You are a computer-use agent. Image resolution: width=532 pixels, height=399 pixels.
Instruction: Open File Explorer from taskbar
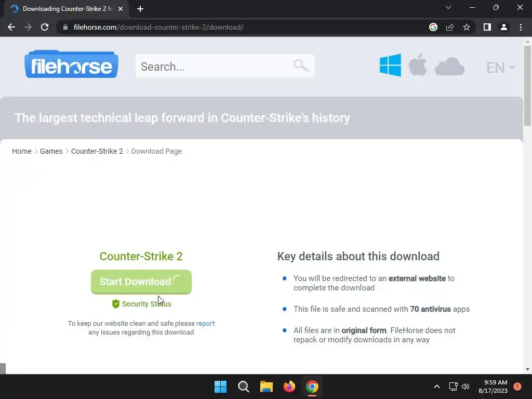tap(267, 387)
